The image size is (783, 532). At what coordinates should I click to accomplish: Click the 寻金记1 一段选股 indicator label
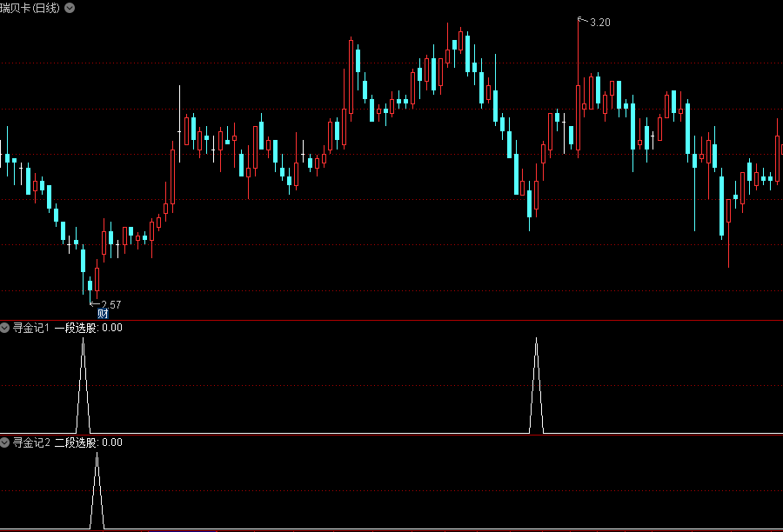pyautogui.click(x=55, y=328)
